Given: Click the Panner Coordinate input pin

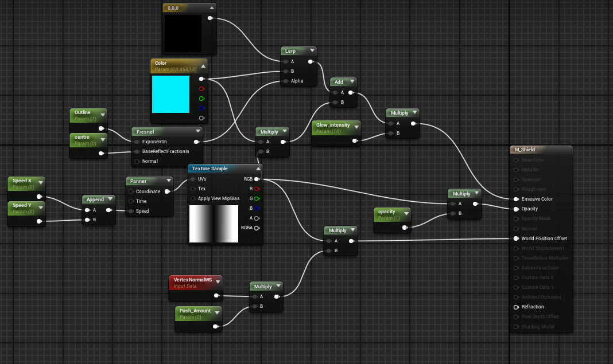Looking at the screenshot, I should [131, 191].
